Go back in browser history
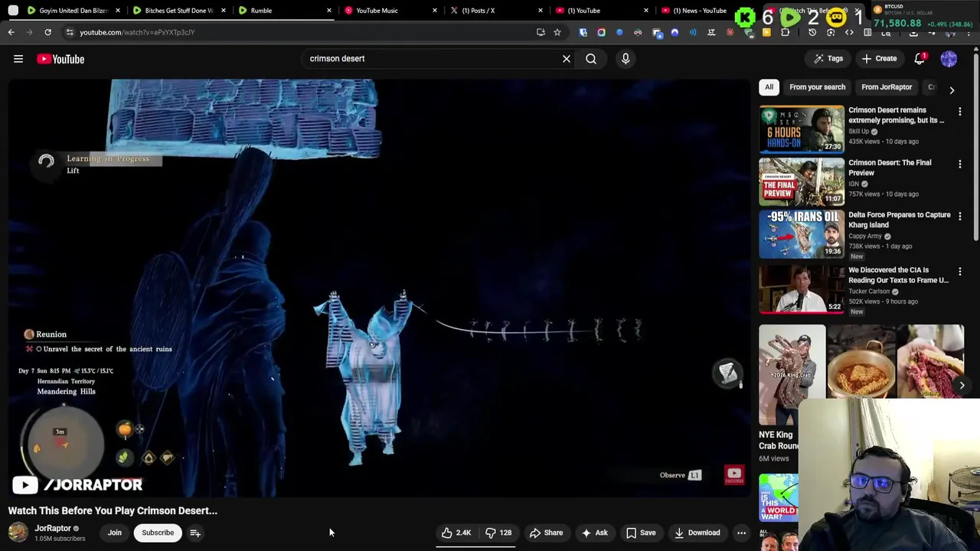The height and width of the screenshot is (551, 980). (11, 32)
